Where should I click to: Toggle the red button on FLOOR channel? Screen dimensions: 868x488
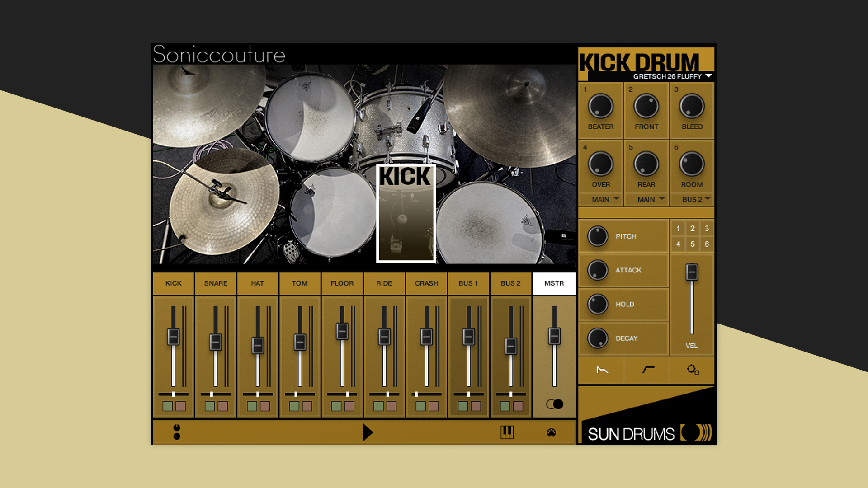[349, 406]
